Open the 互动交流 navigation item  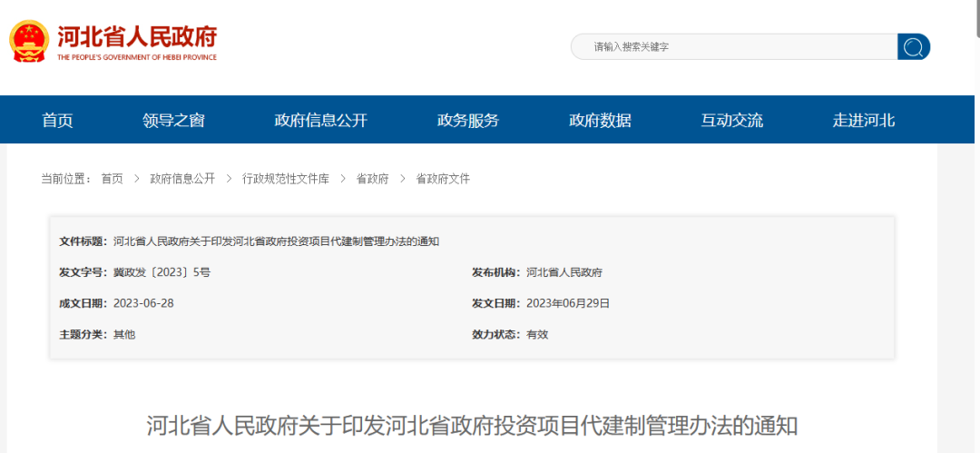click(732, 120)
